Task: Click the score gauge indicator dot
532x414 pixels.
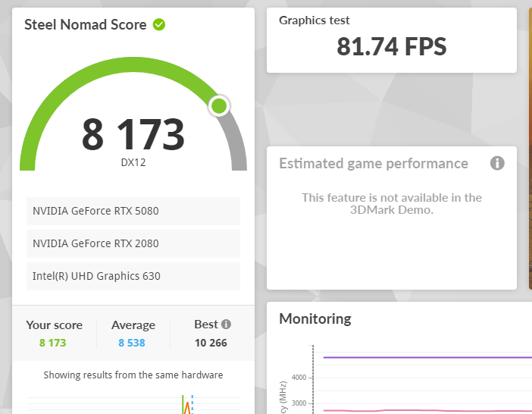Action: pyautogui.click(x=219, y=106)
